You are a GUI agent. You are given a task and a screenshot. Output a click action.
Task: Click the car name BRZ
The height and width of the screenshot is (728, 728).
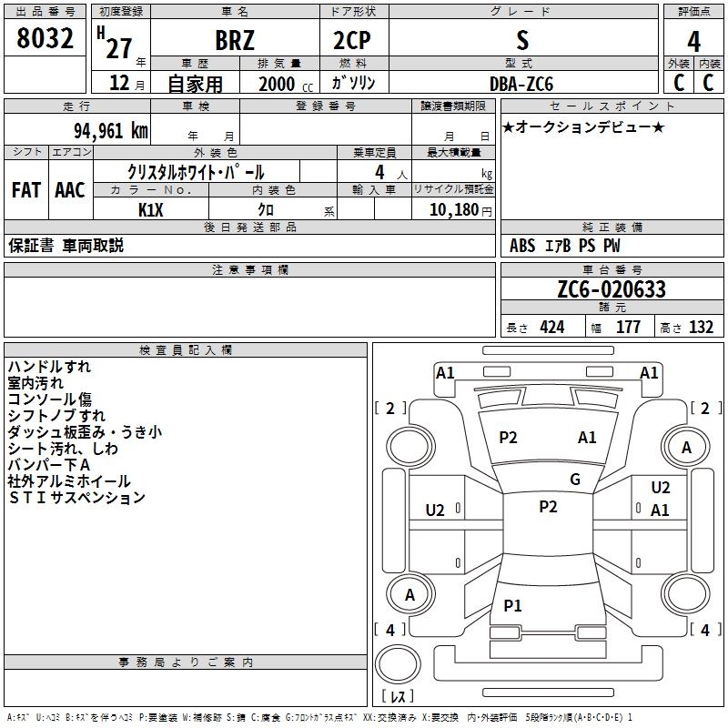tap(234, 41)
